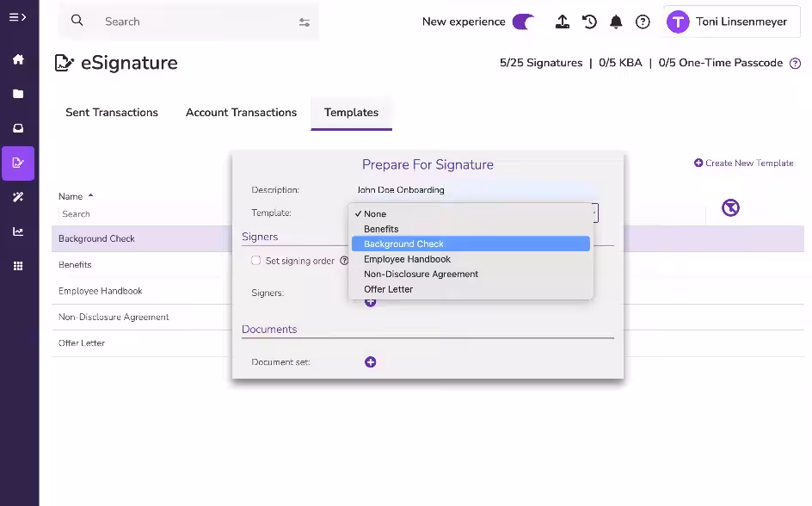Open the magic wand automation sidebar icon
This screenshot has height=506, width=812.
click(x=18, y=197)
